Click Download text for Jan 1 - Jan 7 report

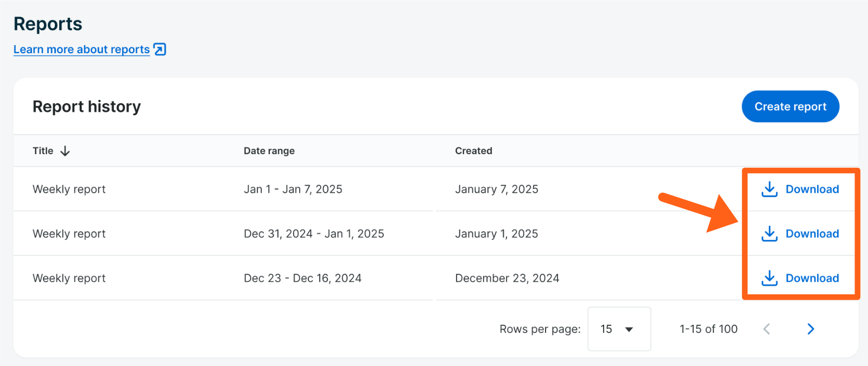[812, 189]
